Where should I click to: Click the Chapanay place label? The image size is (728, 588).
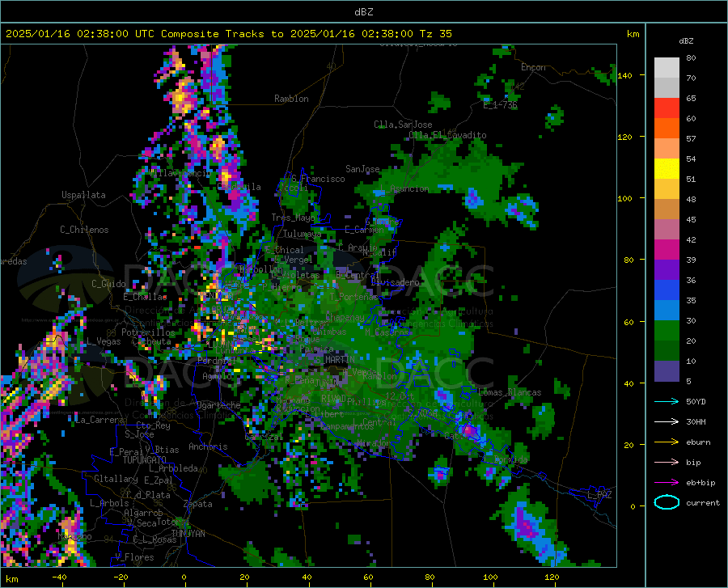[x=345, y=317]
